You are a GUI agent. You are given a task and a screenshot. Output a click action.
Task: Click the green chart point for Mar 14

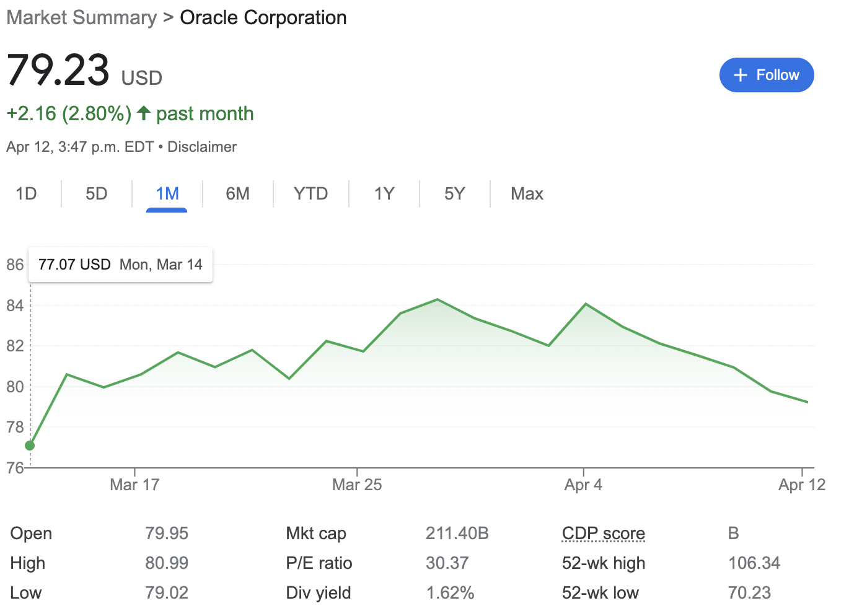pyautogui.click(x=30, y=446)
